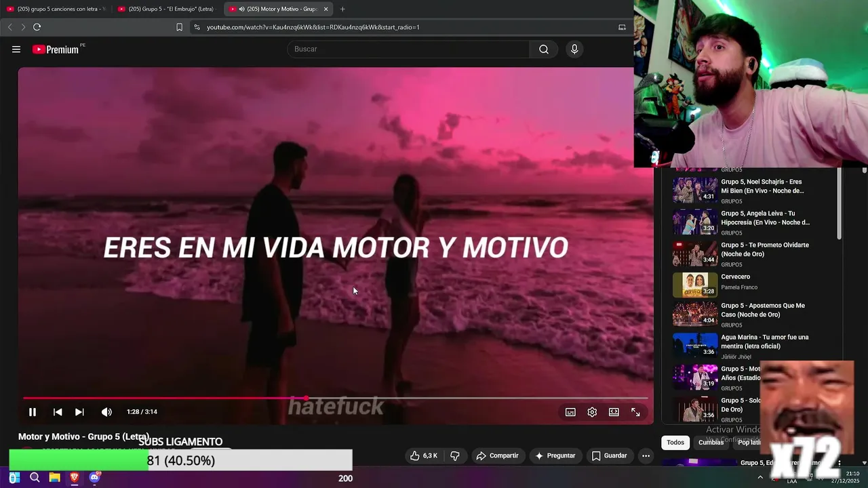The height and width of the screenshot is (488, 868).
Task: Open the player settings gear
Action: [592, 412]
